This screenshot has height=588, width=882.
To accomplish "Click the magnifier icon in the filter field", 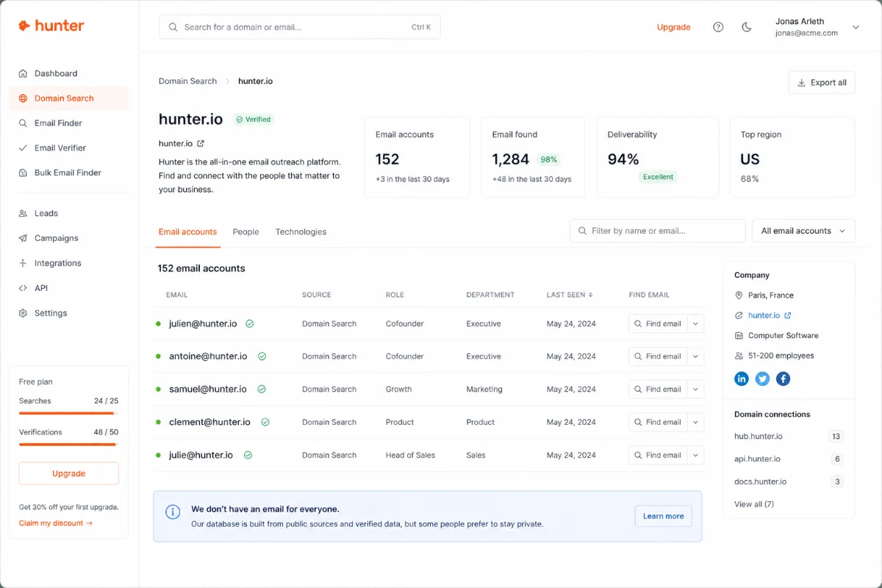I will [583, 231].
